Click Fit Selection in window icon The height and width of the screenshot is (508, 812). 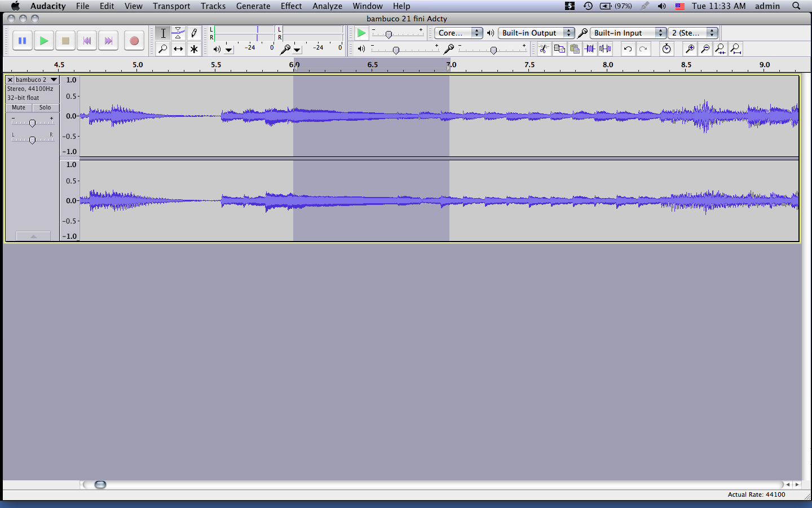pyautogui.click(x=720, y=49)
